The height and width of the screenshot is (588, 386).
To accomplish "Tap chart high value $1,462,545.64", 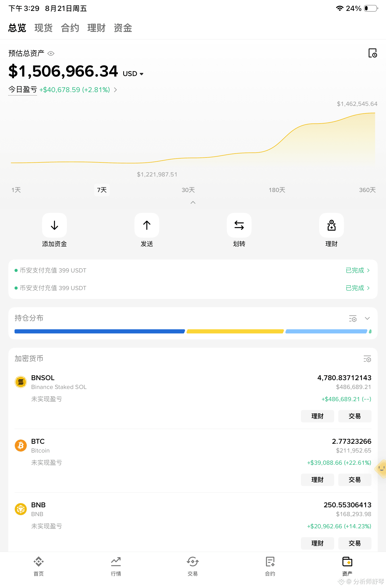I will point(357,104).
